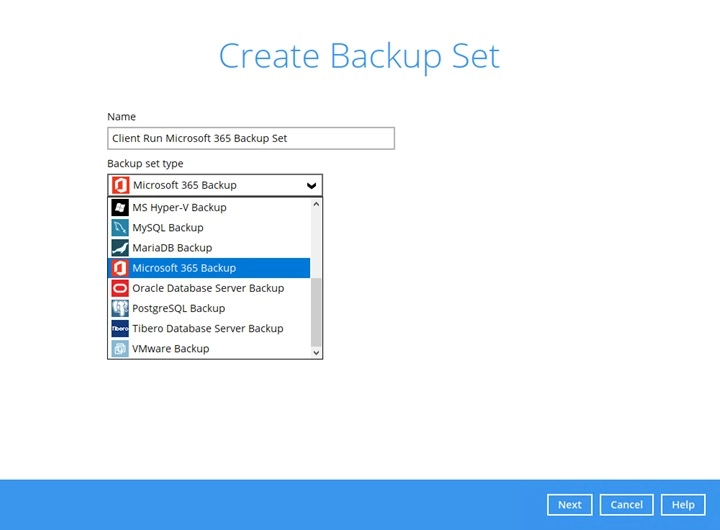
Task: Click the VMware Backup icon
Action: point(120,349)
